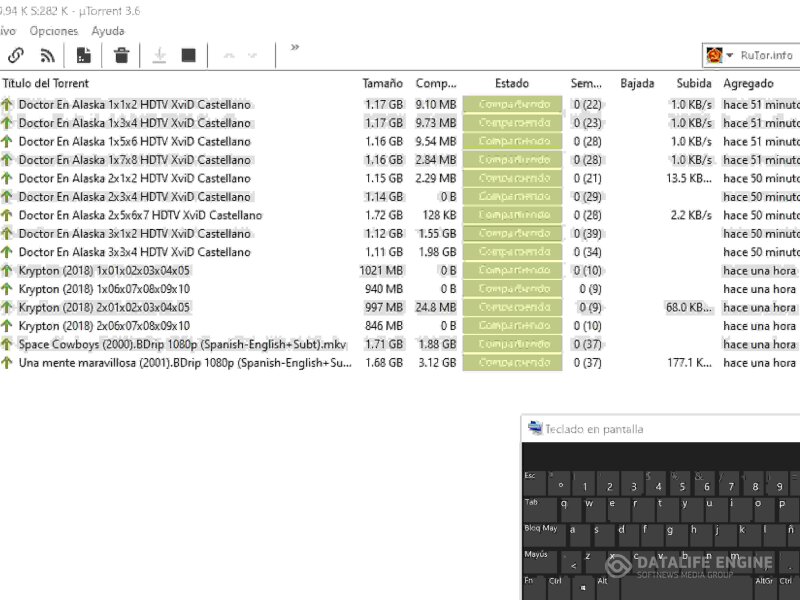Screen dimensions: 800x600
Task: Click the move down queue arrow
Action: coord(253,56)
